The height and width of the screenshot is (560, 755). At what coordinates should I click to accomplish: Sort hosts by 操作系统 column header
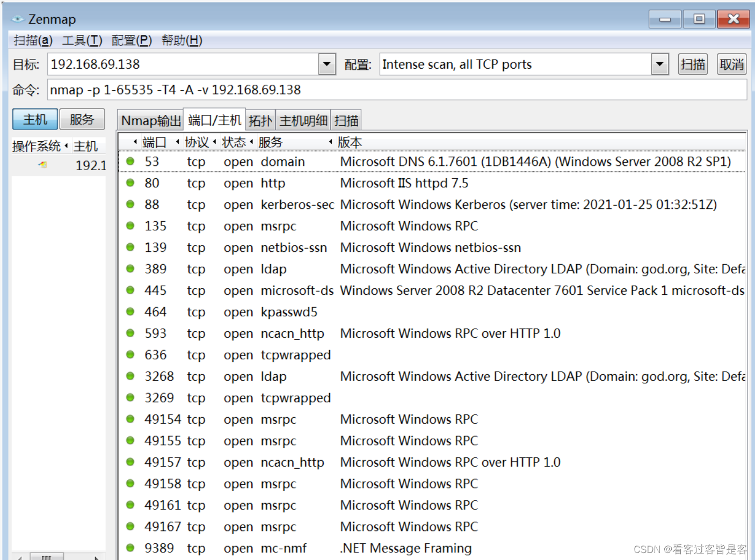(40, 146)
